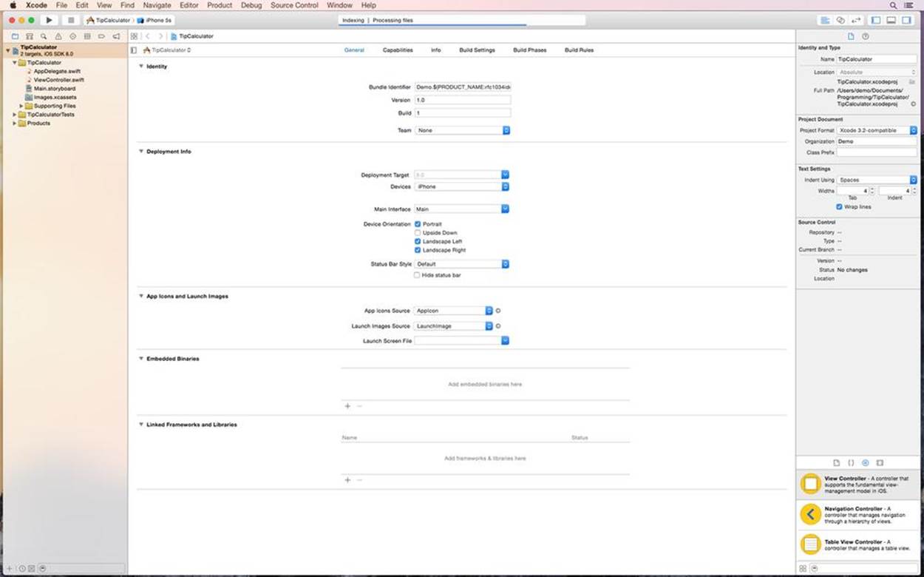Select Main.storyboard in navigator
This screenshot has height=577, width=924.
tap(55, 89)
